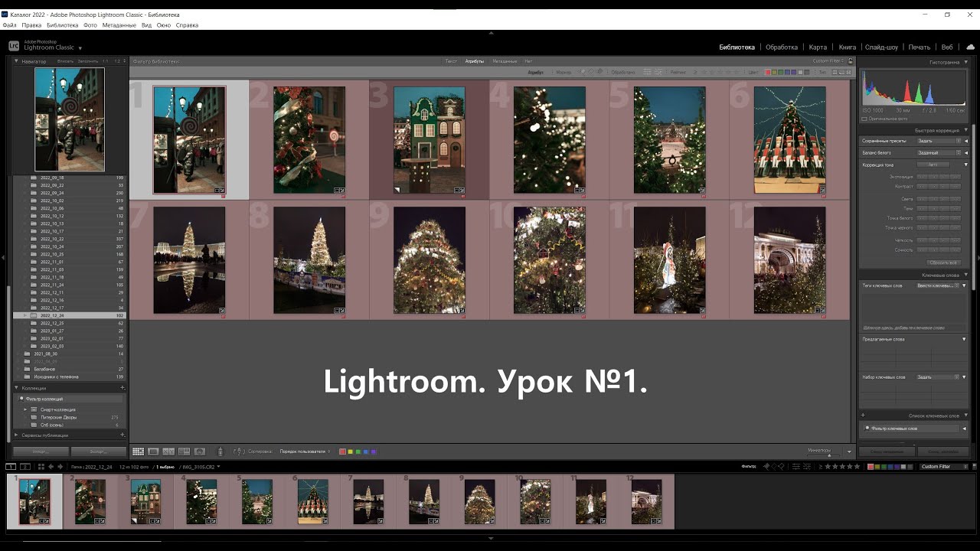
Task: Click Сбросить все button
Action: (x=944, y=262)
